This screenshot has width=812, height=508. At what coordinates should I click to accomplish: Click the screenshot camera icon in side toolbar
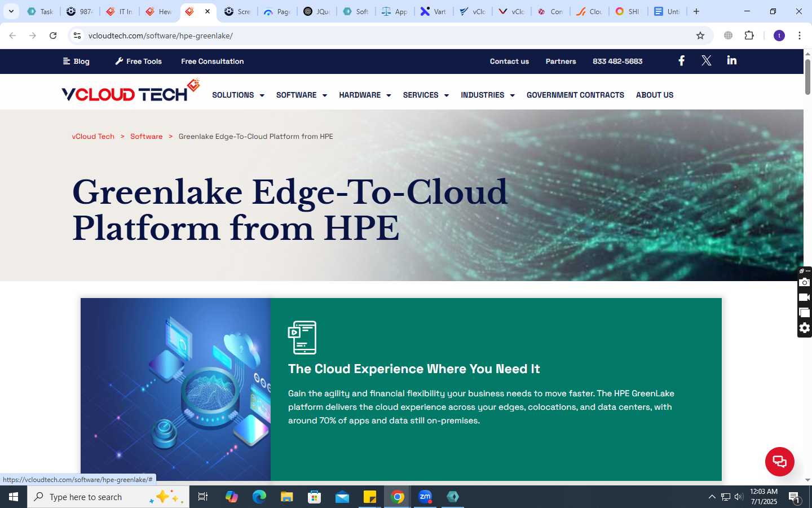[805, 282]
